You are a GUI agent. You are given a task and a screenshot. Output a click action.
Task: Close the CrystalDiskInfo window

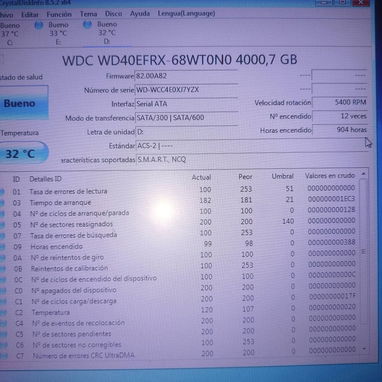361,2
